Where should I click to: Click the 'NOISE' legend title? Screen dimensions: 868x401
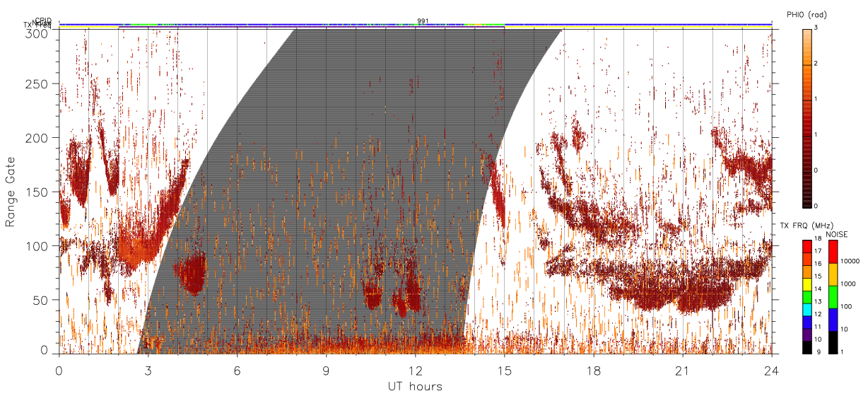pyautogui.click(x=837, y=233)
